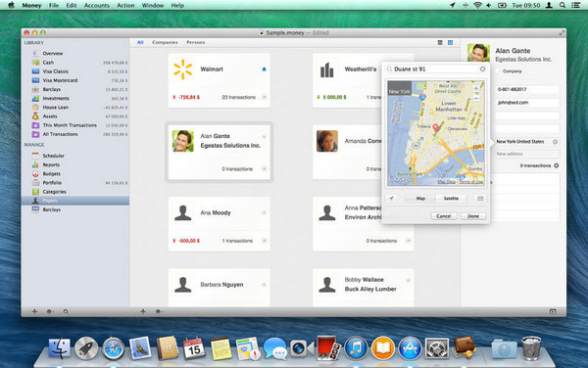Check the Company checkbox
Screen dimensions: 588x368
pos(498,71)
